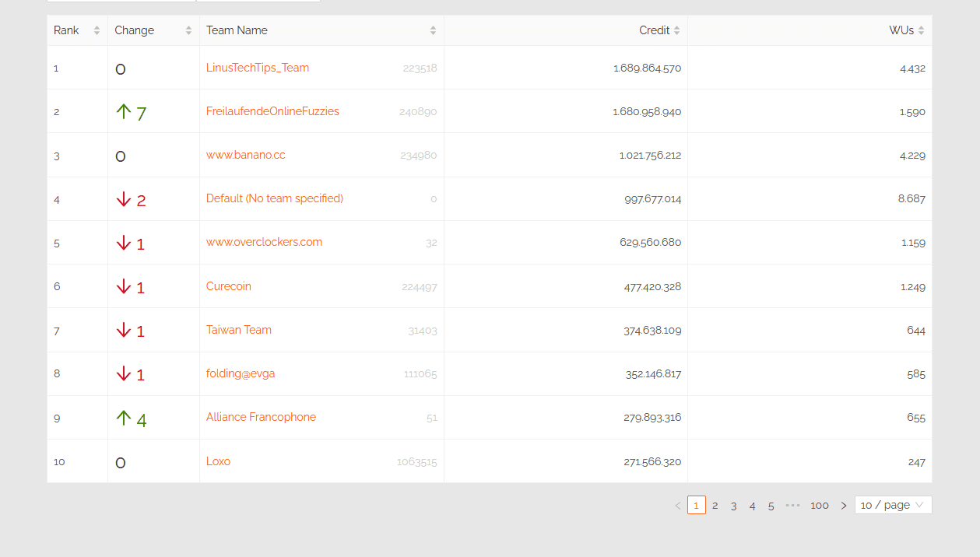Screen dimensions: 980x557
Task: Click the Team Name header label
Action: 237,30
